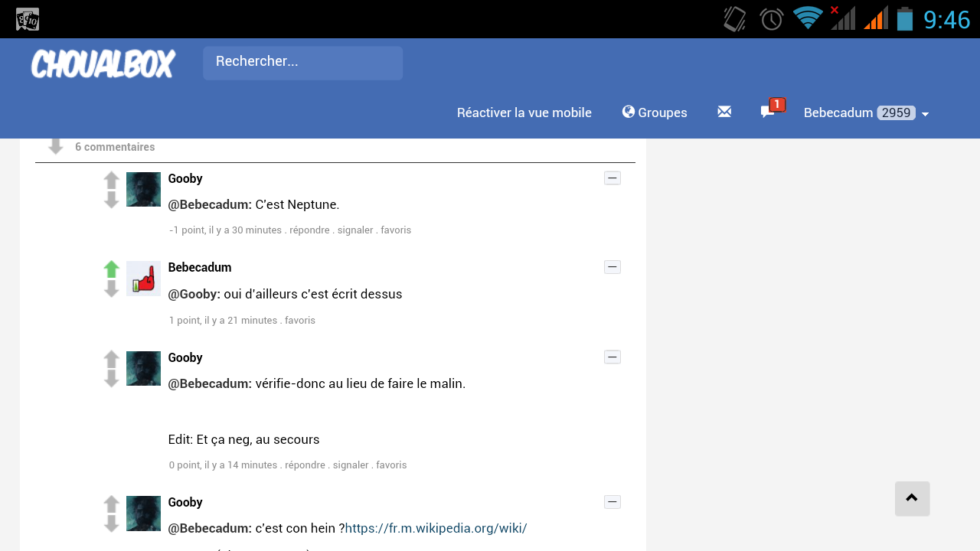Collapse Gooby's first comment with minus button
The width and height of the screenshot is (980, 551).
pos(612,178)
